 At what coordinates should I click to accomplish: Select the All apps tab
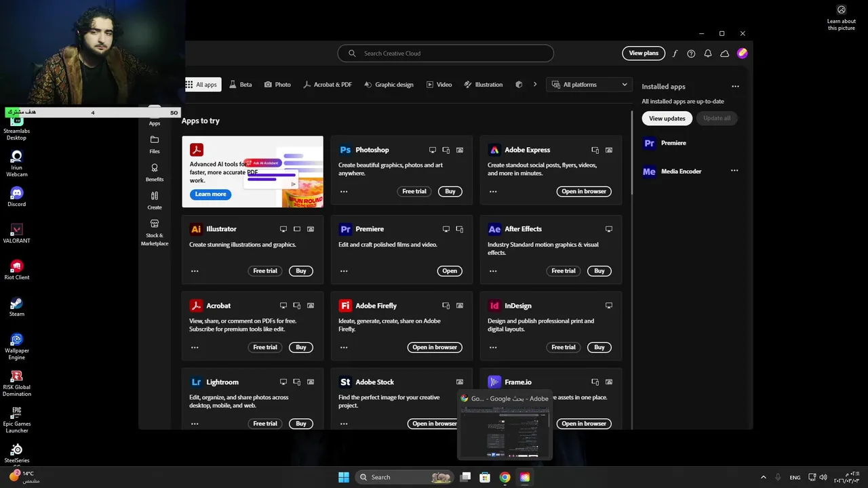(201, 85)
